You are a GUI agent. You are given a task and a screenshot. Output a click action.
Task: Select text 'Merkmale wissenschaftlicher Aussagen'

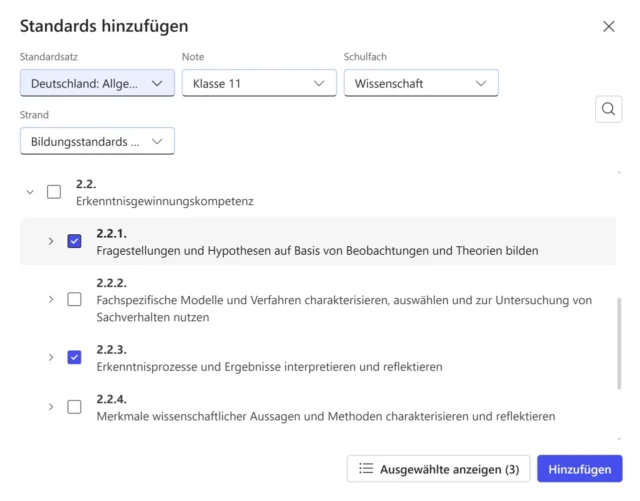[198, 416]
